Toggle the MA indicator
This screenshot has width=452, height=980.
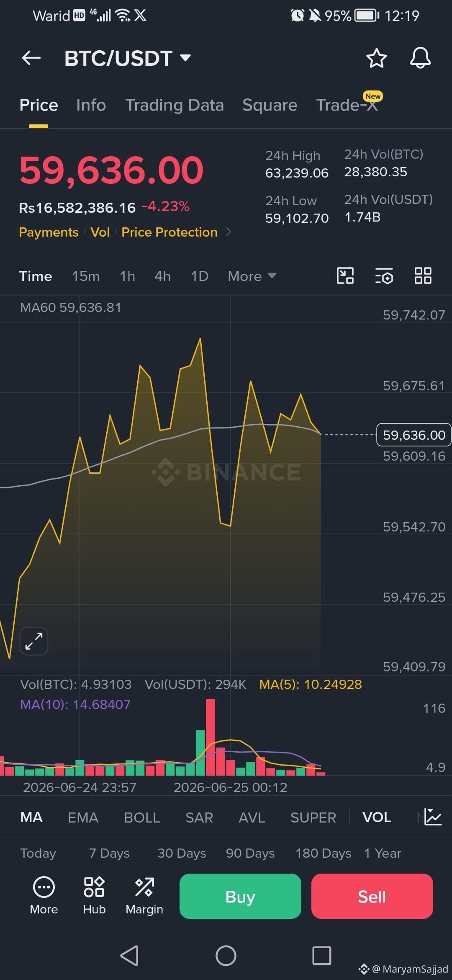point(31,817)
